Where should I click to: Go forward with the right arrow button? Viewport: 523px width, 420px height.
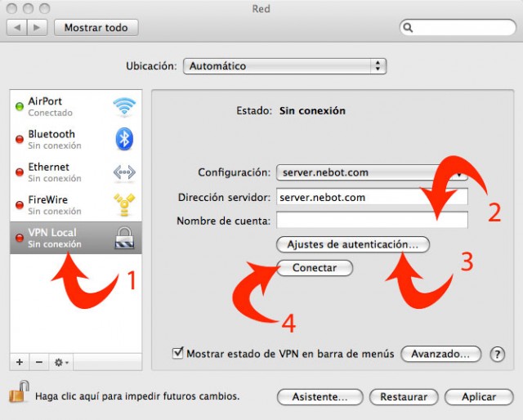37,27
